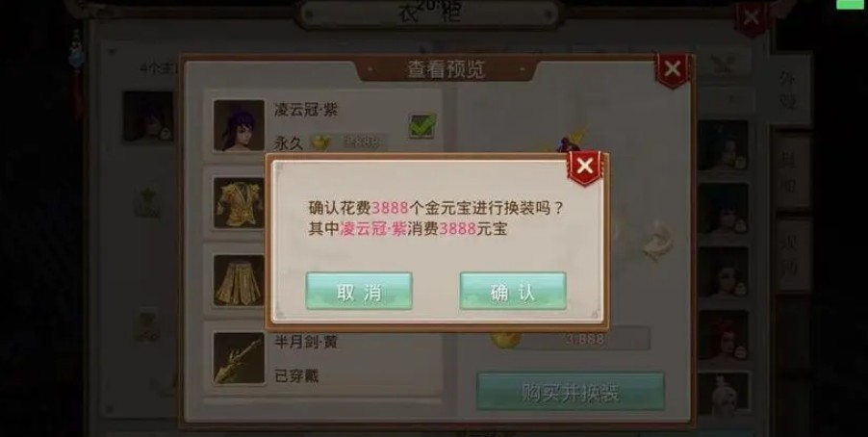The image size is (868, 437).
Task: Rotate the character preview using arrow icon
Action: pyautogui.click(x=658, y=240)
